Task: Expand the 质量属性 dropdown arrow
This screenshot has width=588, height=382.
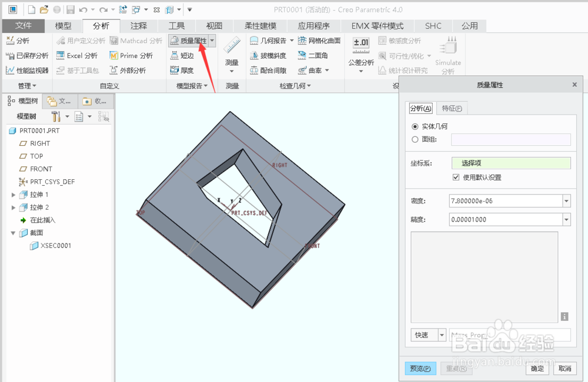Action: (212, 41)
